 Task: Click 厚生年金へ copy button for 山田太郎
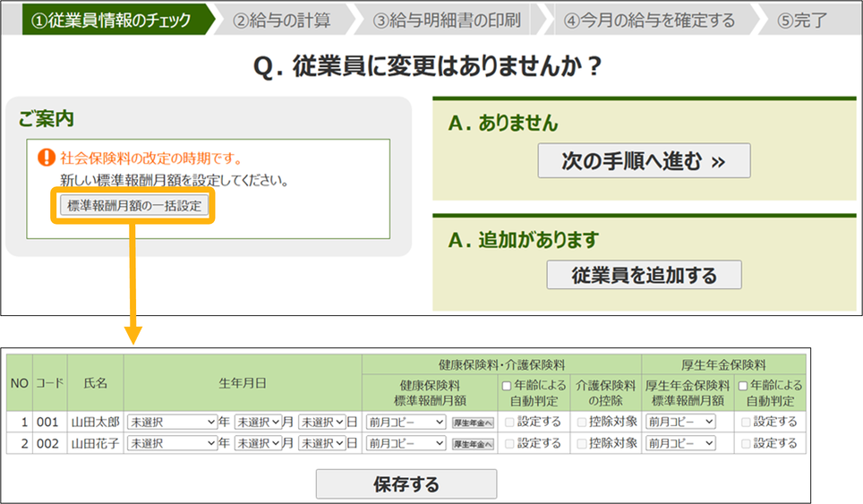click(472, 422)
